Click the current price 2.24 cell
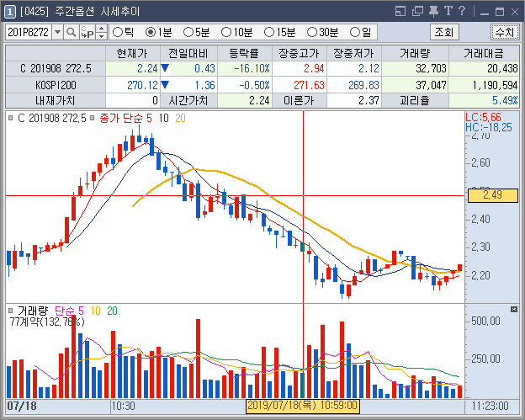The height and width of the screenshot is (420, 525). [132, 69]
